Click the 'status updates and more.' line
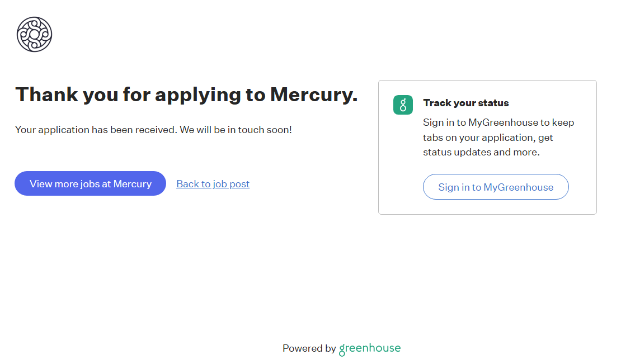Viewport: 621px width, 364px height. point(481,152)
